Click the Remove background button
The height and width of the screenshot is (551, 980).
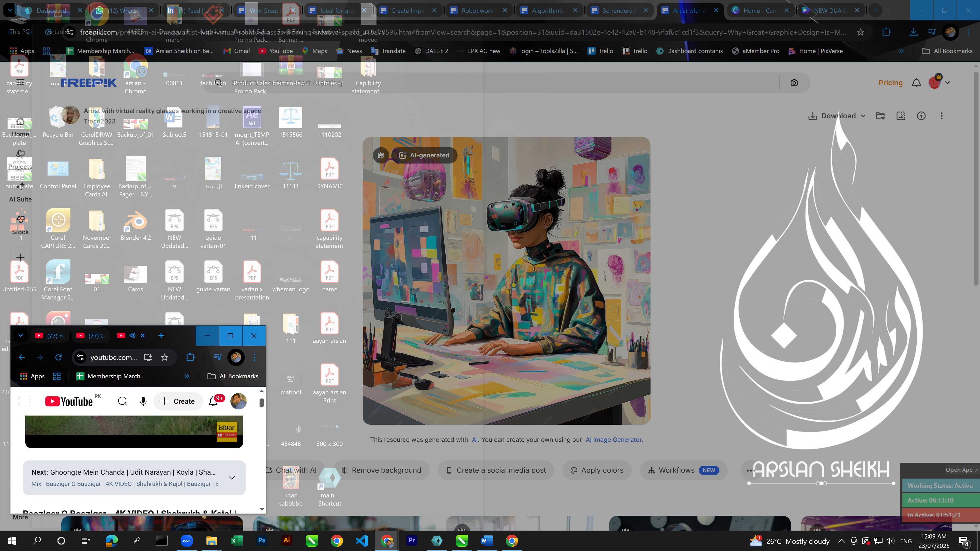(381, 470)
